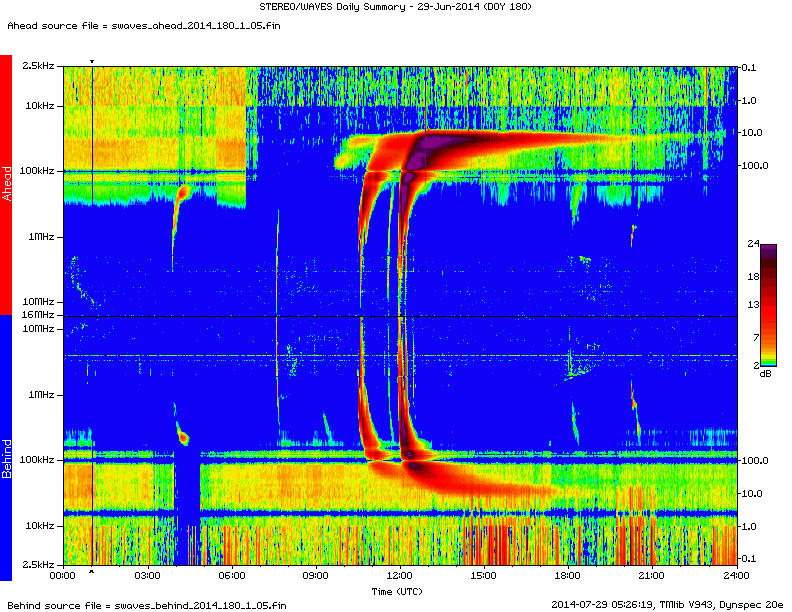
Task: Click the 18 value on the dB scale
Action: [753, 277]
